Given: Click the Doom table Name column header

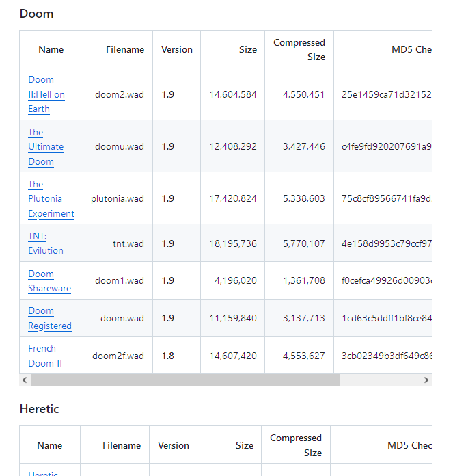Looking at the screenshot, I should coord(51,49).
